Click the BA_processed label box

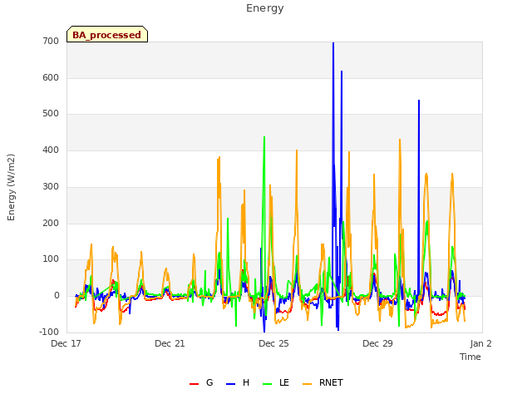coord(107,34)
